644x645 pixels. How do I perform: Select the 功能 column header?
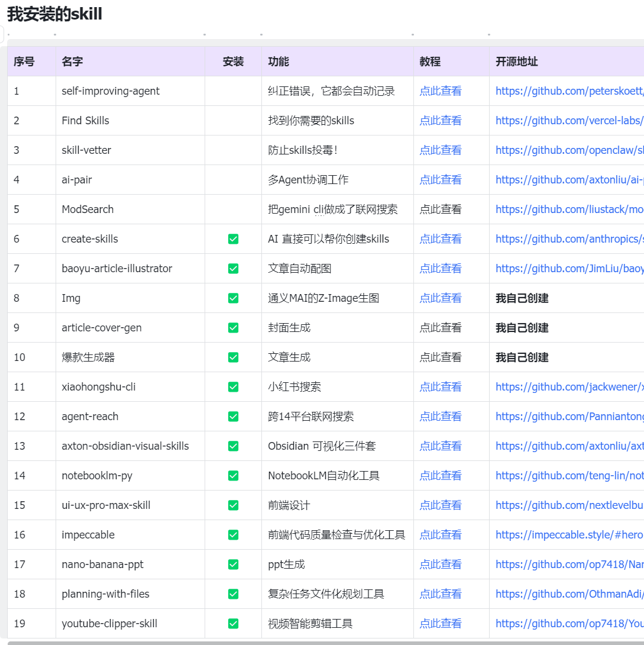[279, 62]
